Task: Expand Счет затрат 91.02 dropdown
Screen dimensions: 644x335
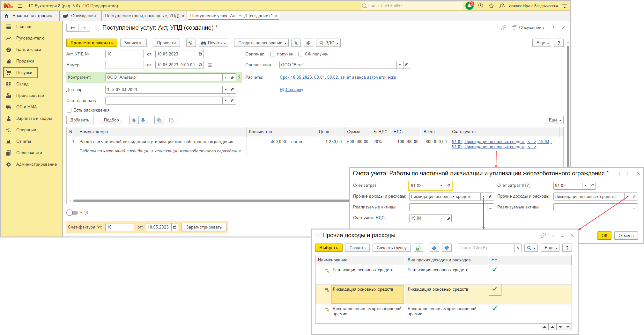Action: [x=441, y=186]
